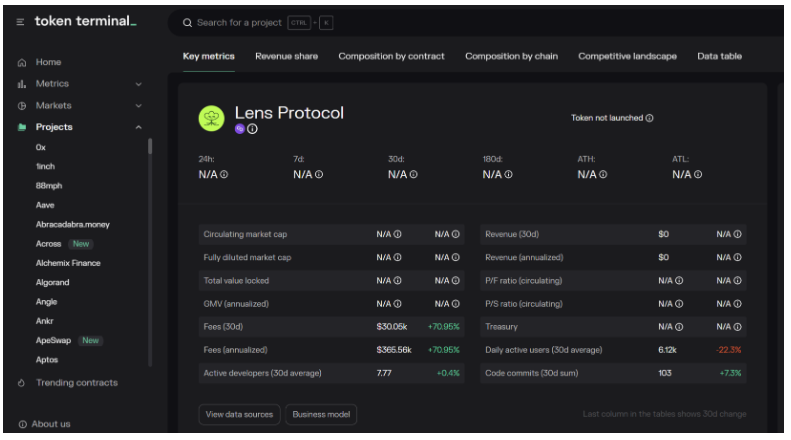791x440 pixels.
Task: Click the Markets pie icon
Action: click(22, 106)
